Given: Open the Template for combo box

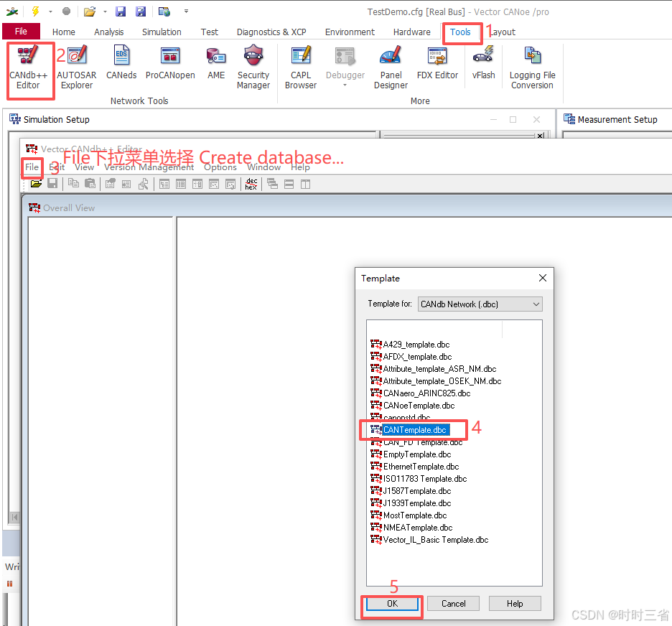Looking at the screenshot, I should tap(480, 304).
